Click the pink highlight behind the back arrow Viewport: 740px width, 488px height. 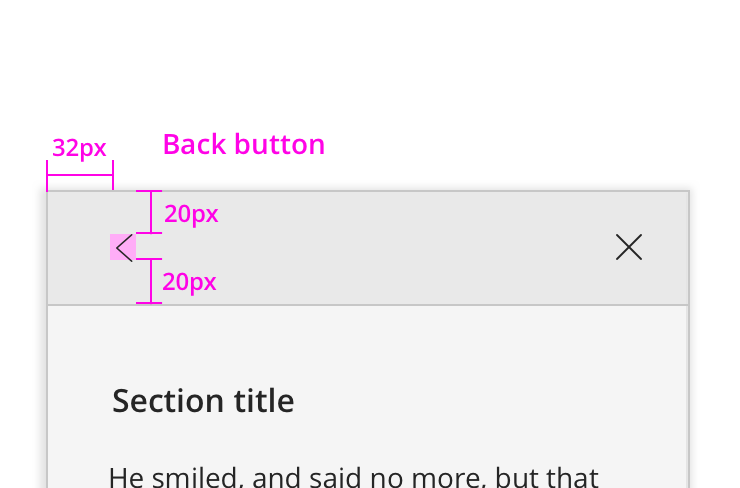(115, 247)
